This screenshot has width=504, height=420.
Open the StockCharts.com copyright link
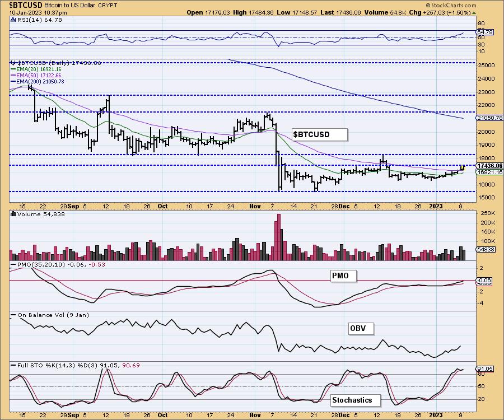451,5
